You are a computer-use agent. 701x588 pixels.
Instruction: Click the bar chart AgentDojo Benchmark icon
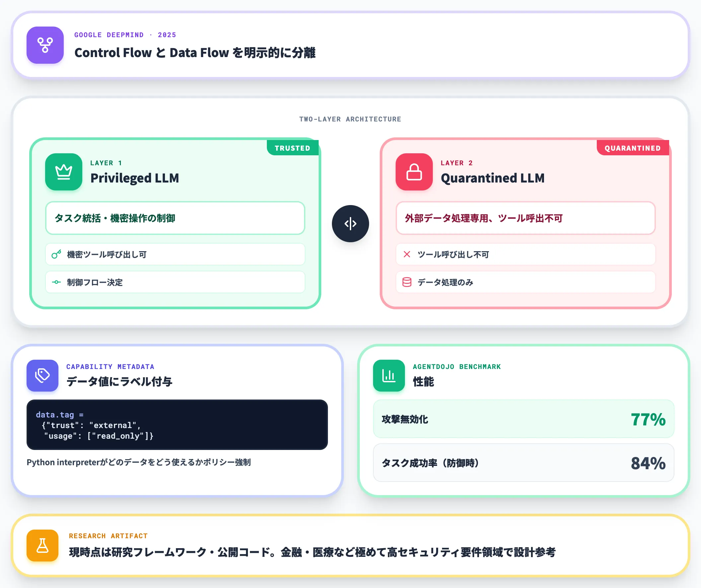[389, 375]
